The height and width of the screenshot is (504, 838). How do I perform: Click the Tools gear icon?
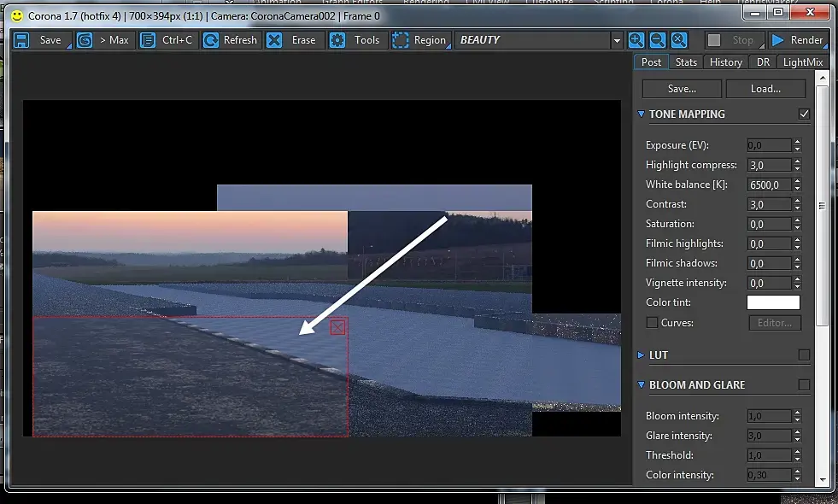(337, 40)
